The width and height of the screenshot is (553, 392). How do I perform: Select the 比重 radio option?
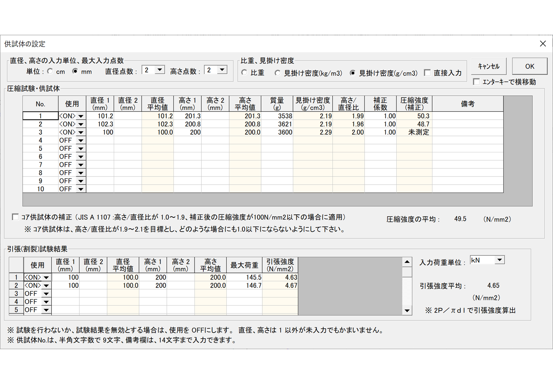tap(244, 72)
